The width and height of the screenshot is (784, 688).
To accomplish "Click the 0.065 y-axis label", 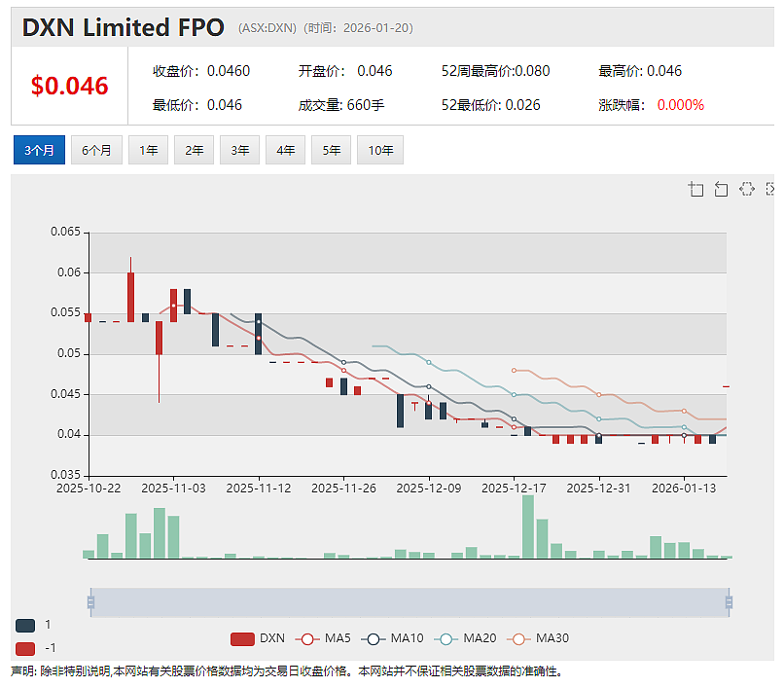I will [65, 232].
